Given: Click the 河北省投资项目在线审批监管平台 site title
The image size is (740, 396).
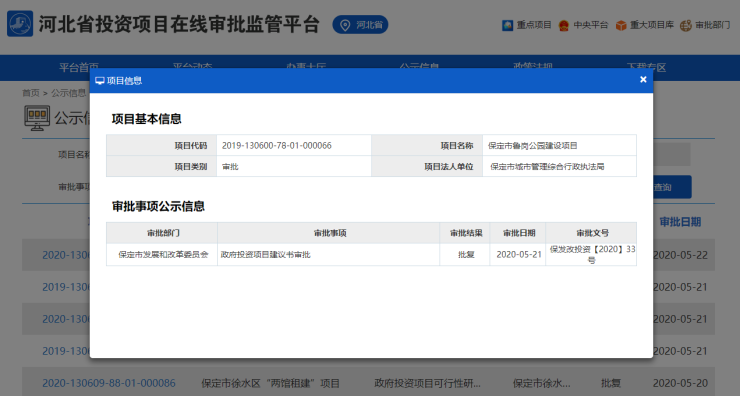Looking at the screenshot, I should (179, 25).
